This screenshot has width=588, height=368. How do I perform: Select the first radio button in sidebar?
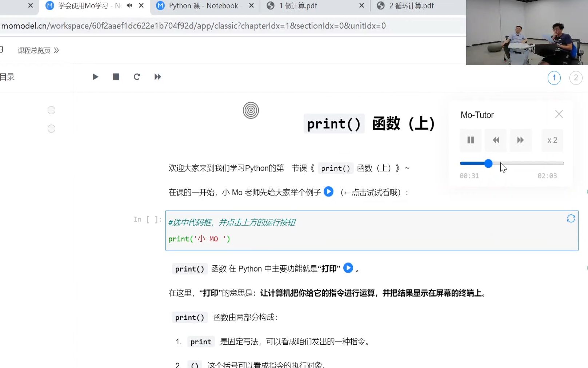51,110
